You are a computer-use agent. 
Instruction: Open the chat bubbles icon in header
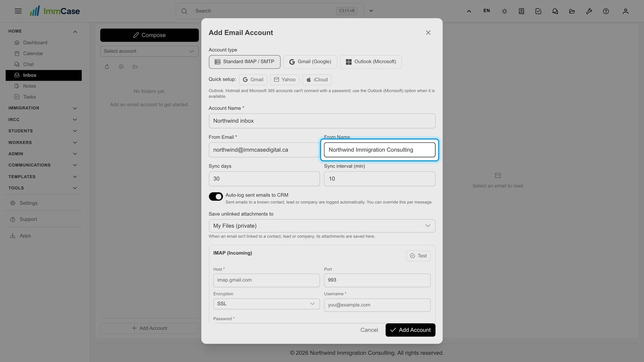click(555, 11)
